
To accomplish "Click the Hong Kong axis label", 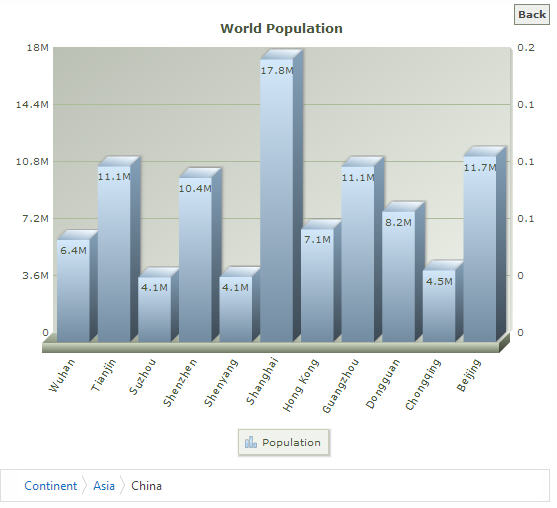I will tap(301, 385).
